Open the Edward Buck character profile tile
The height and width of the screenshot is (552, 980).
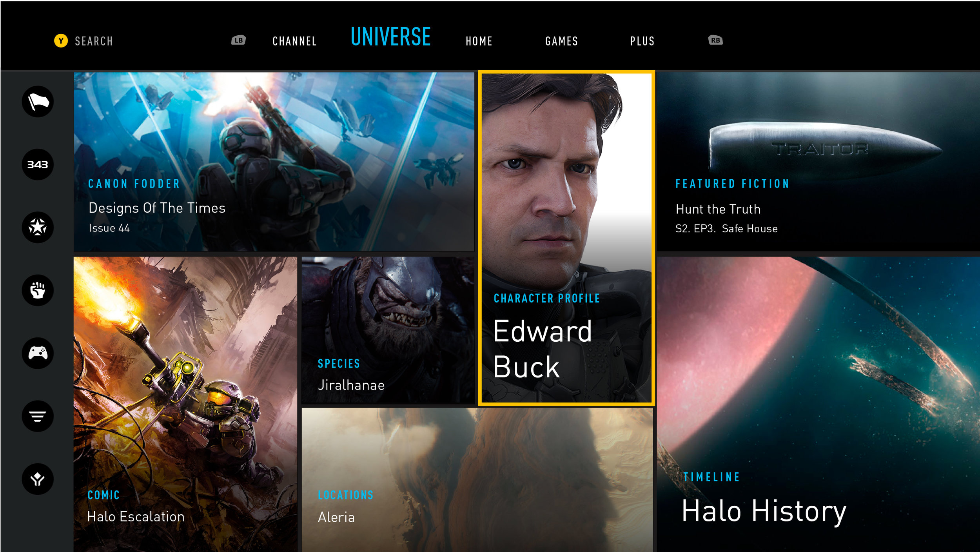[x=566, y=238]
